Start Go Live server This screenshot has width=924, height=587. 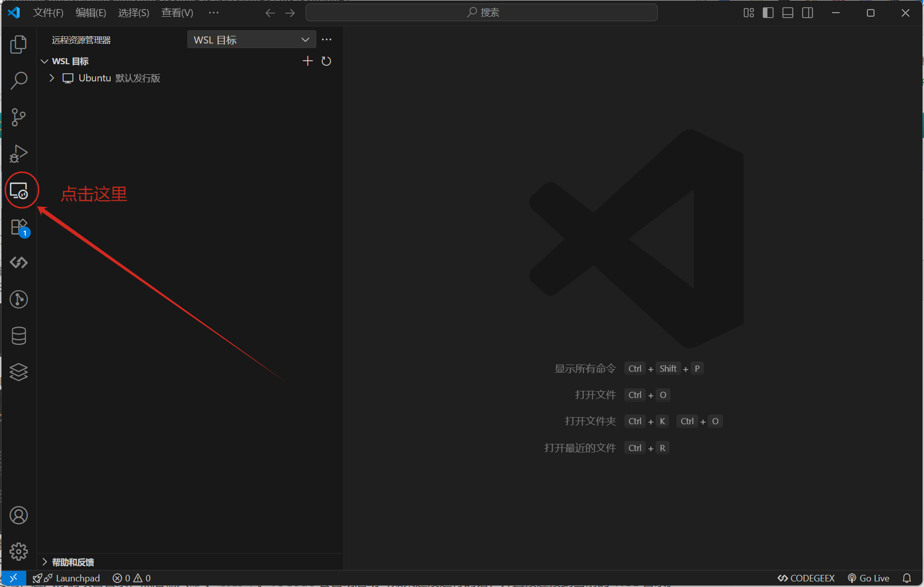click(868, 578)
